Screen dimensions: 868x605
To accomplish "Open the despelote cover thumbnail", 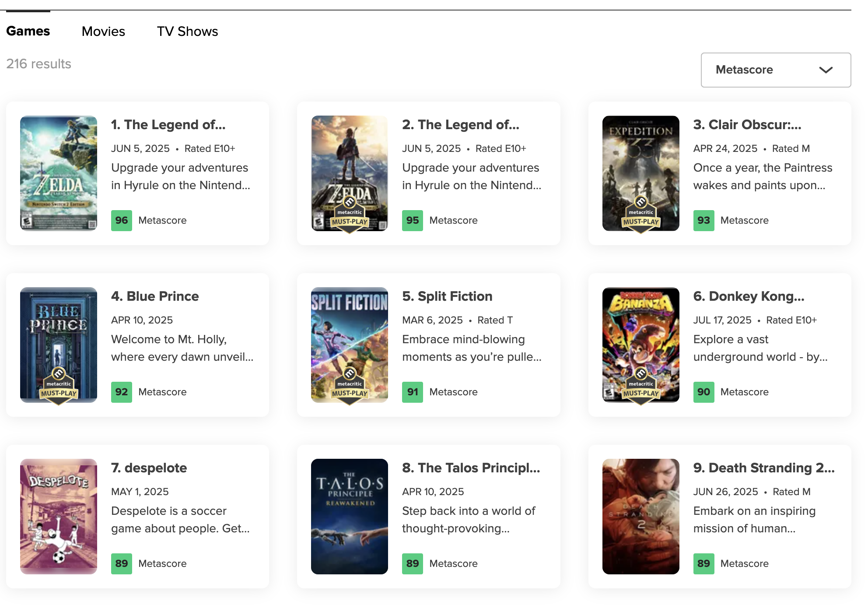I will [x=59, y=516].
